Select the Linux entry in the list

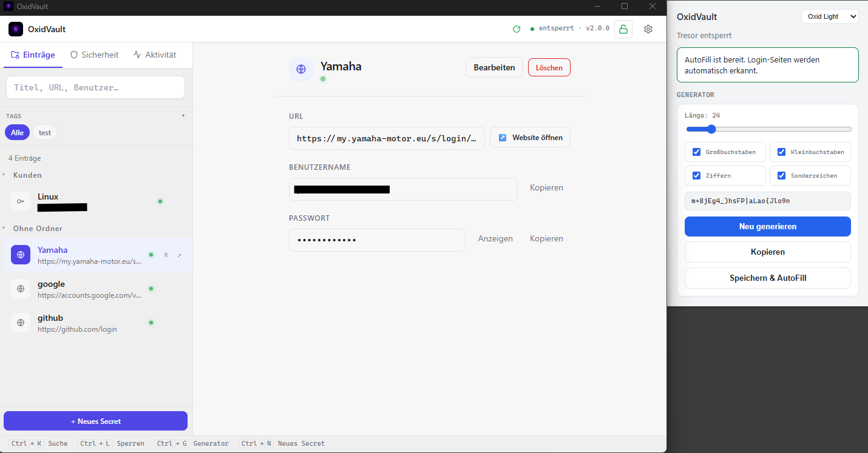tap(96, 201)
